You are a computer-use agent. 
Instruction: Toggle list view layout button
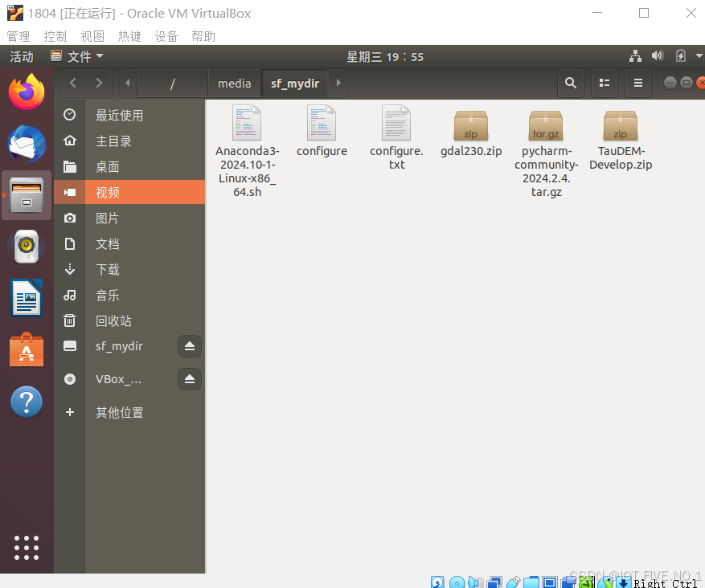click(x=605, y=83)
